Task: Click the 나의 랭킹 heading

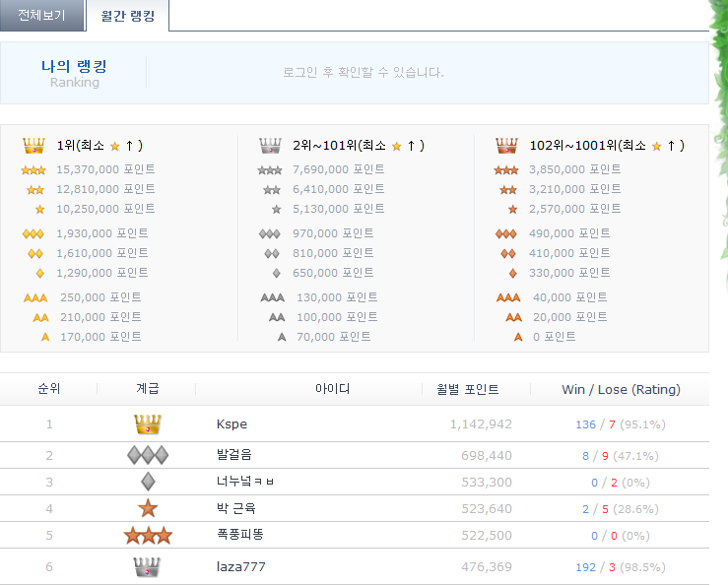Action: (x=74, y=67)
